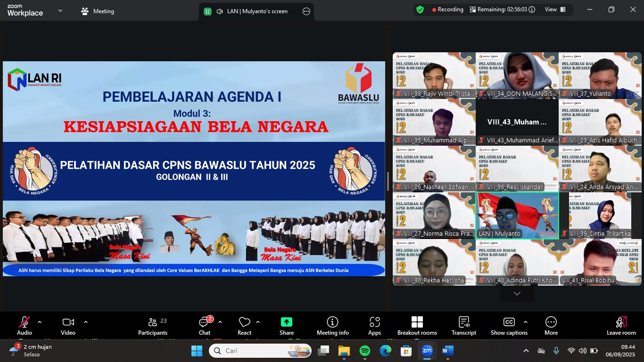Open the Zoom Workplace dropdown chevron
Viewport: 644px width, 362px height.
click(x=60, y=10)
